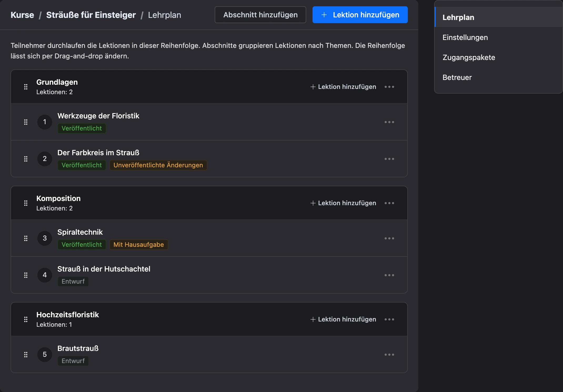Open three-dot menu of Komposition section
Image resolution: width=563 pixels, height=392 pixels.
389,203
